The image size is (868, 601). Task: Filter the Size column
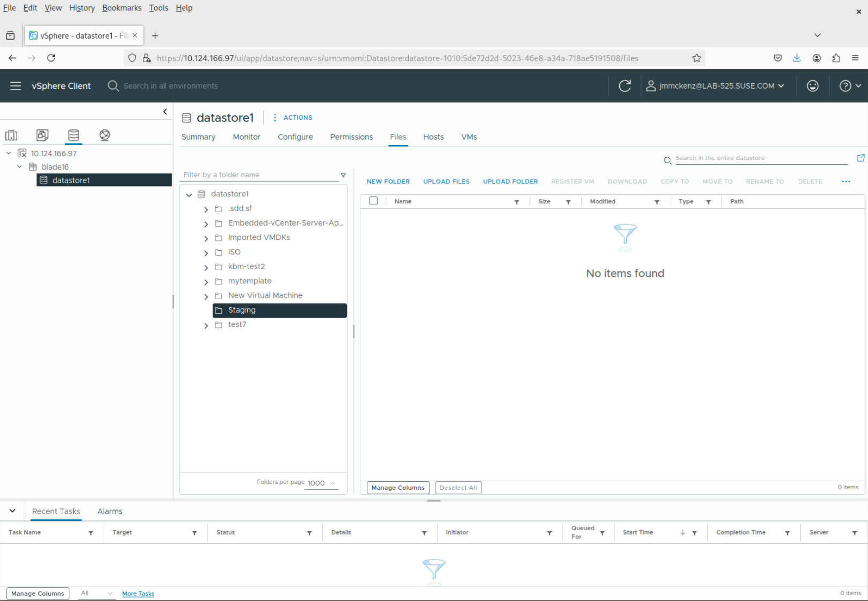tap(568, 202)
